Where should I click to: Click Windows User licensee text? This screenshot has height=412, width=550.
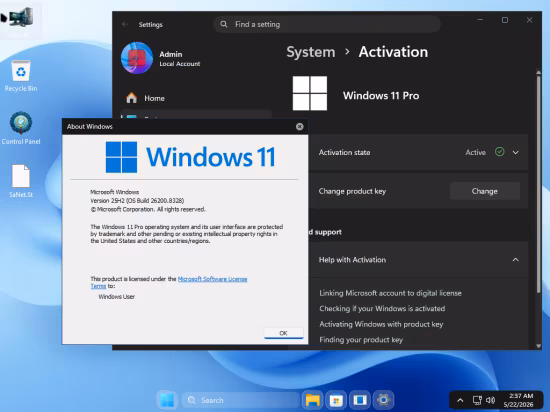(116, 297)
